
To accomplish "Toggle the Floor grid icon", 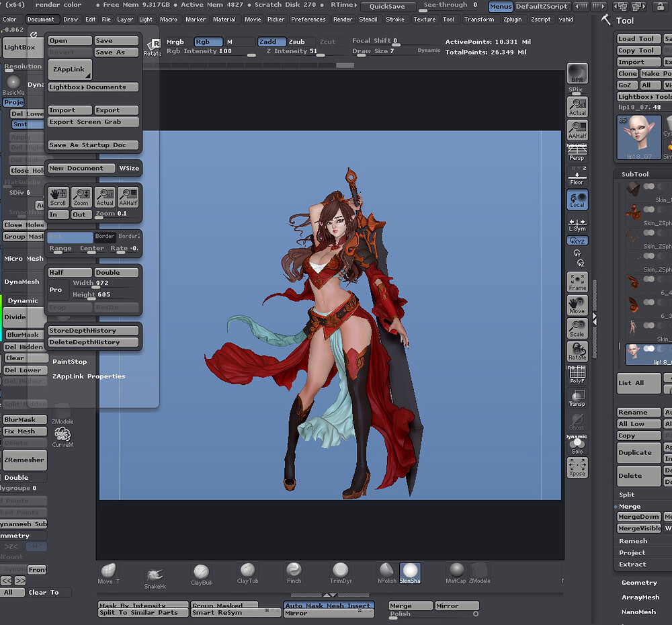I will (x=577, y=176).
